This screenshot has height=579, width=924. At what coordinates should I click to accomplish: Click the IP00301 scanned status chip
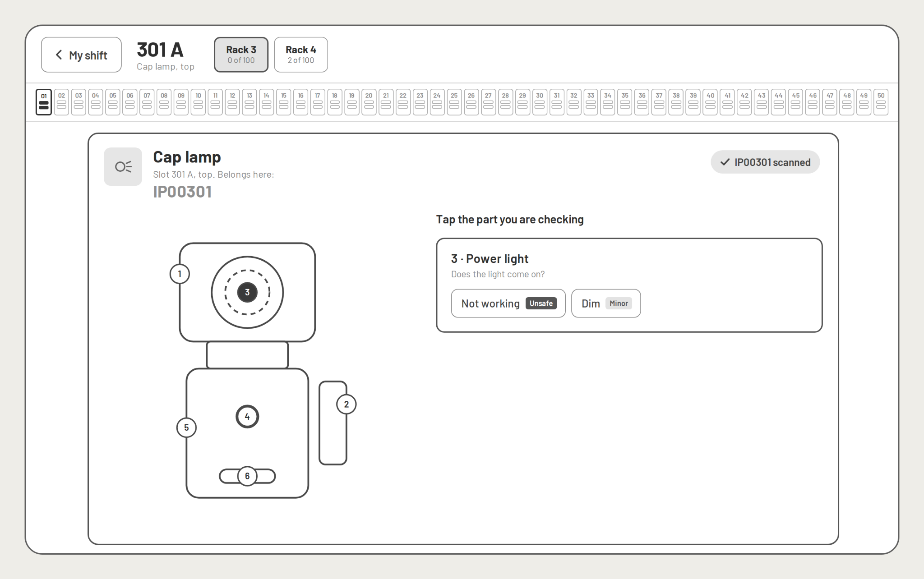(x=765, y=162)
